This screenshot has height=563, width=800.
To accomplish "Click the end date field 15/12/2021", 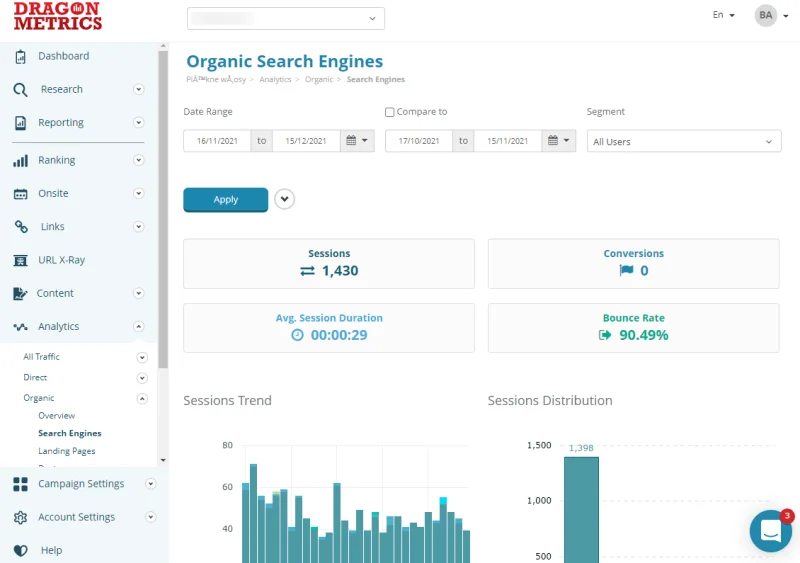I will tap(306, 141).
